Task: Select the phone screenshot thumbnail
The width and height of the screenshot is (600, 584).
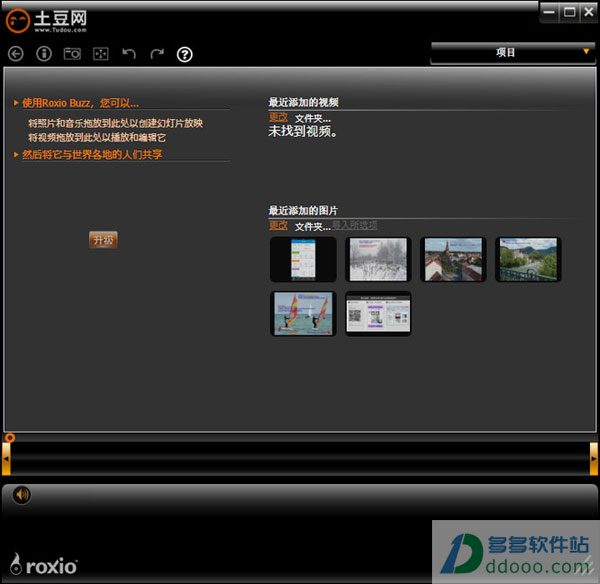Action: [x=303, y=259]
